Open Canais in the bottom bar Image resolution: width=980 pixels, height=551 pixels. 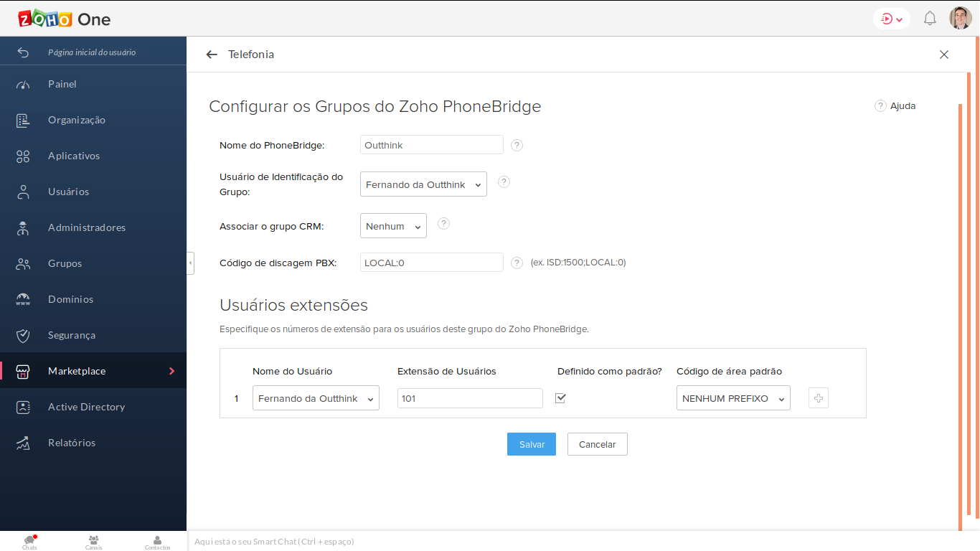tap(93, 542)
